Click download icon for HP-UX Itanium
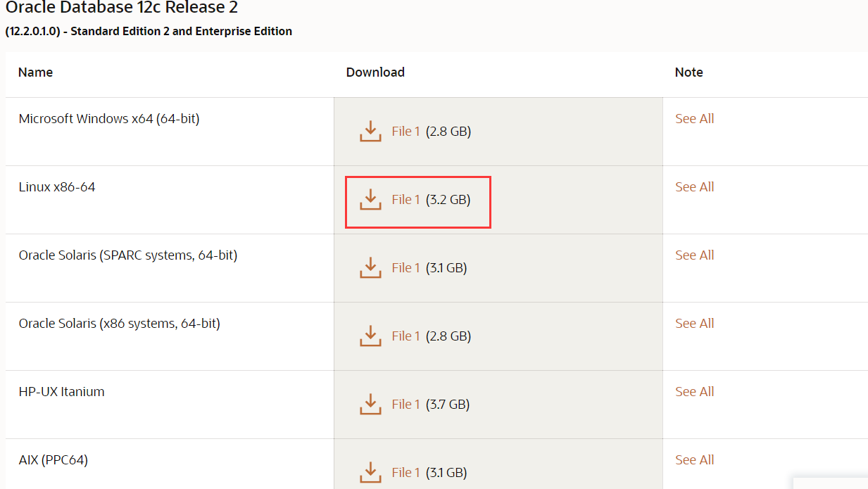This screenshot has width=868, height=489. pos(370,404)
